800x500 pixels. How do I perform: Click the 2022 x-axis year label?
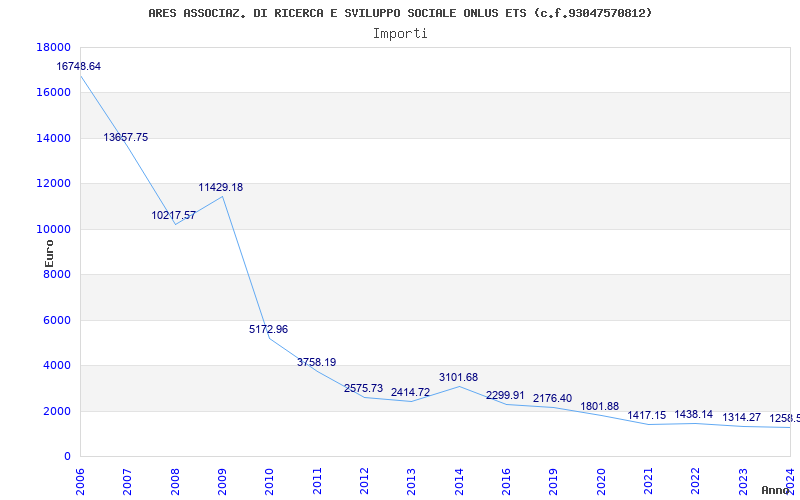695,482
